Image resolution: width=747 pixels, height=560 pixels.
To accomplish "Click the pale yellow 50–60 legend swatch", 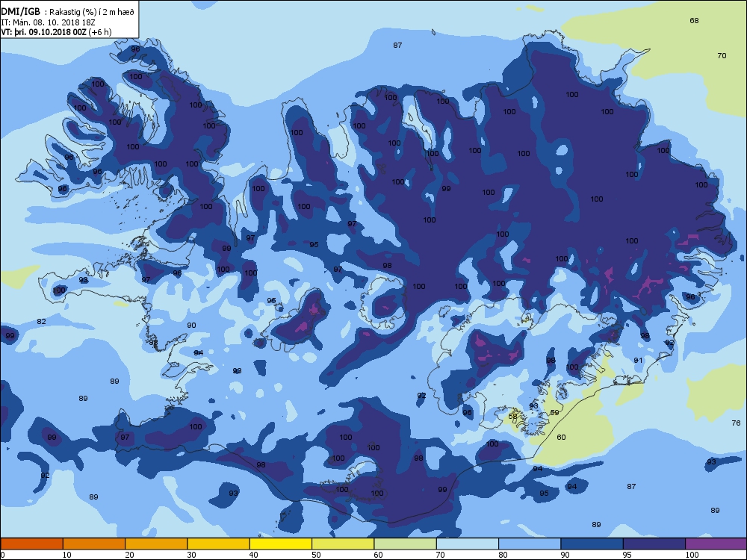I will tap(343, 544).
